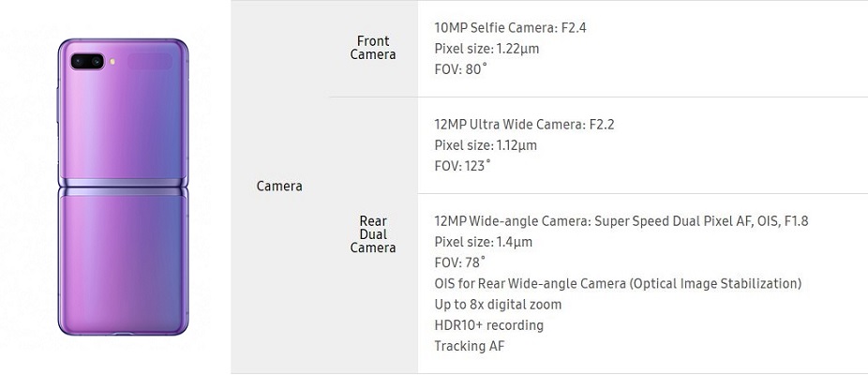
Task: Click the 10MP Selfie Camera: F2.4 text
Action: pyautogui.click(x=510, y=28)
